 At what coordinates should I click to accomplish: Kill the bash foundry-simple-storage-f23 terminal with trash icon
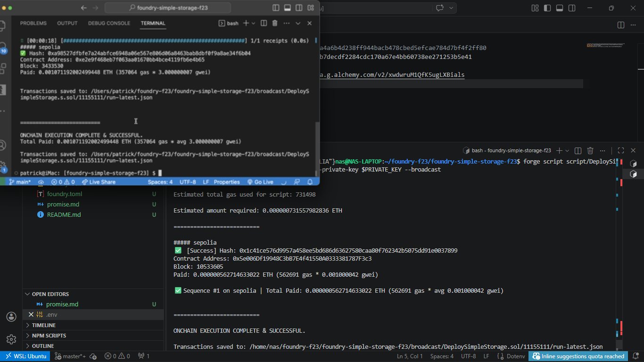[x=590, y=151]
